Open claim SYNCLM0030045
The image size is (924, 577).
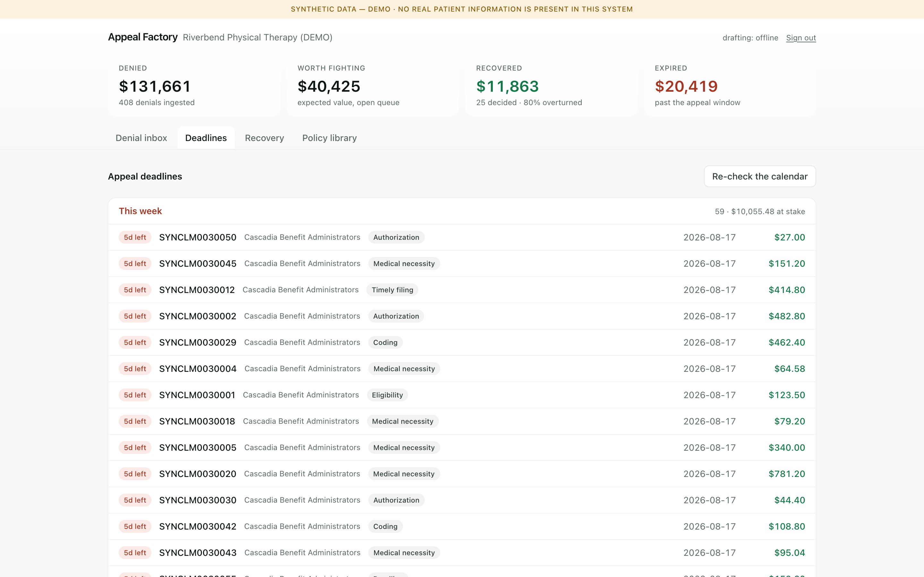coord(462,264)
